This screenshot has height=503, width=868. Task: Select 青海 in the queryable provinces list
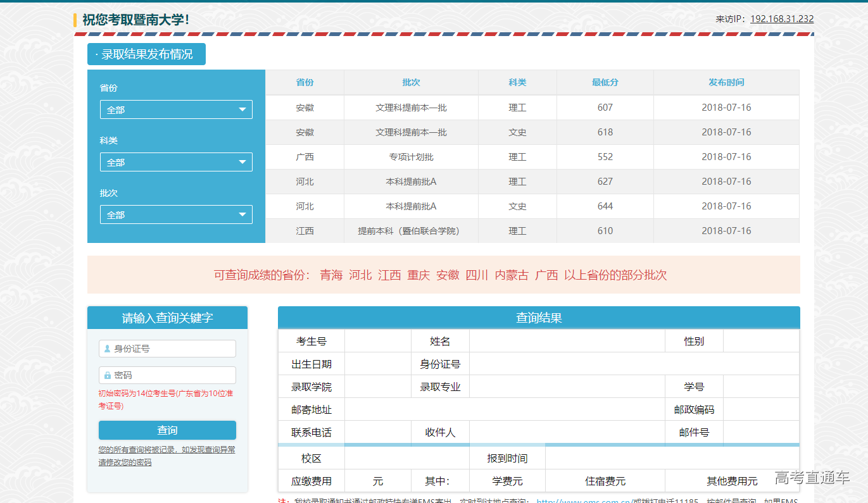[x=329, y=275]
